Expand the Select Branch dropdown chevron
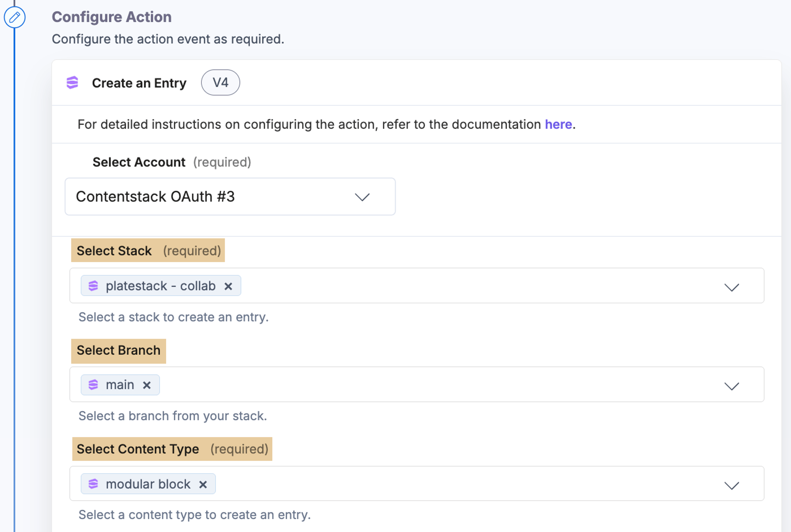 (732, 386)
